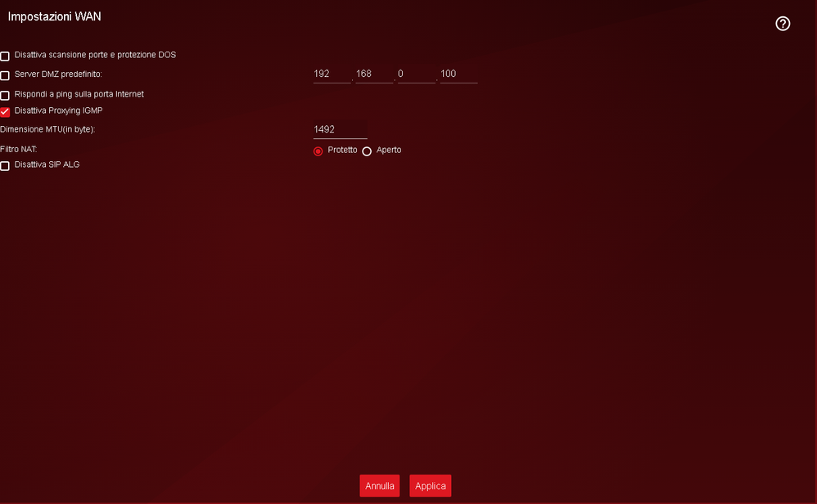
Task: Tick the Disattiva SIP ALG checkbox
Action: [x=5, y=166]
